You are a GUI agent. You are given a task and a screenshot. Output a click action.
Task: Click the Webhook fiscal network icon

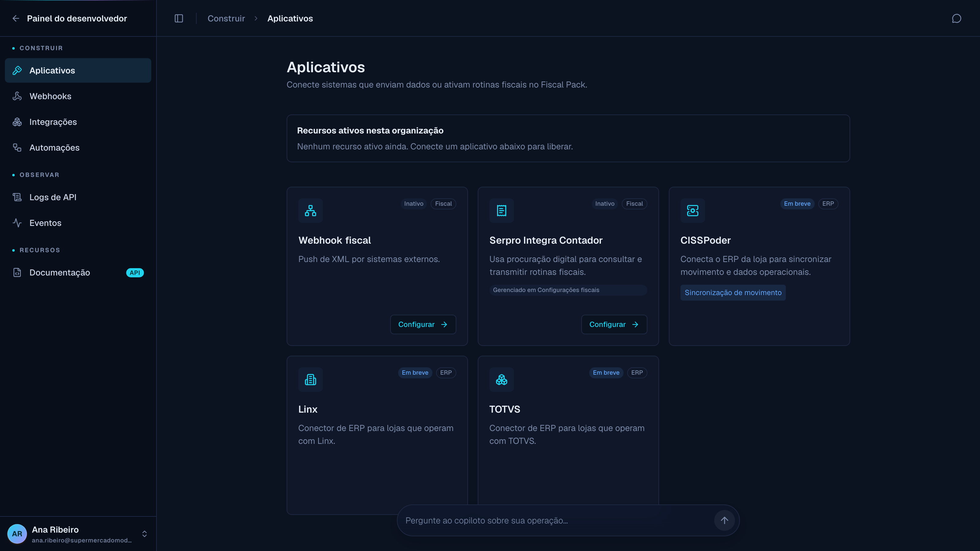pos(311,210)
